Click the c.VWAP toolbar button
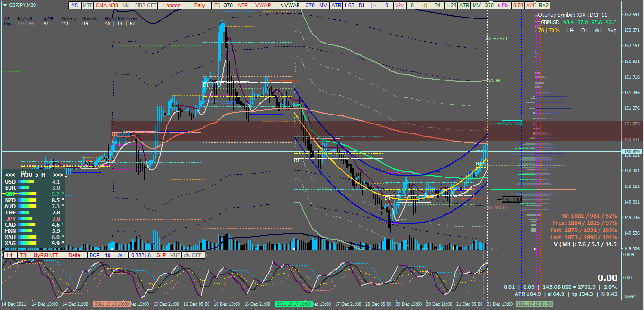The height and width of the screenshot is (310, 644). pos(290,5)
